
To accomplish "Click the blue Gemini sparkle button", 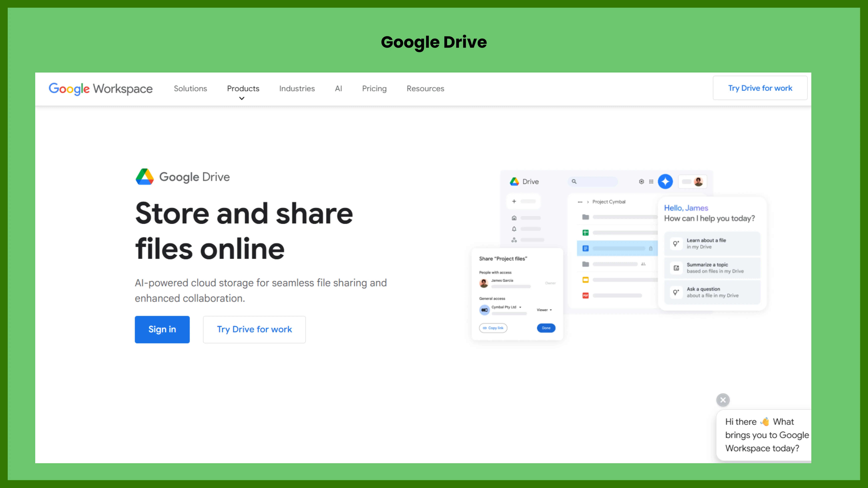I will coord(665,182).
